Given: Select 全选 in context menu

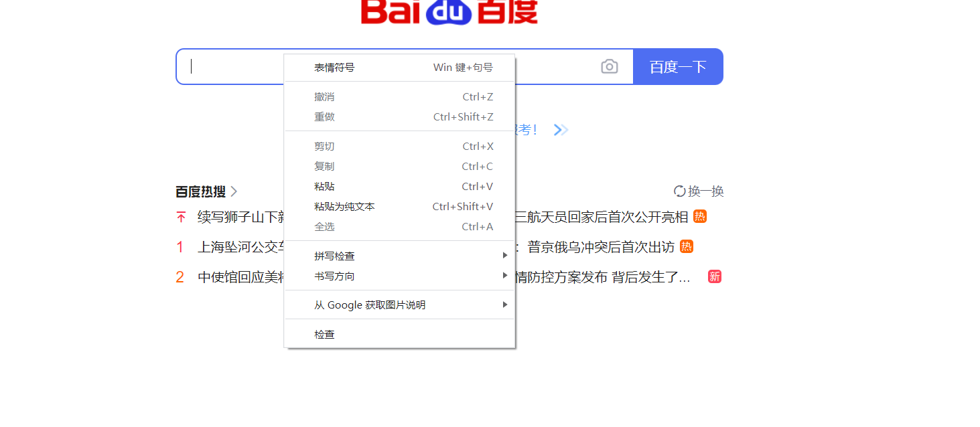Looking at the screenshot, I should 400,226.
